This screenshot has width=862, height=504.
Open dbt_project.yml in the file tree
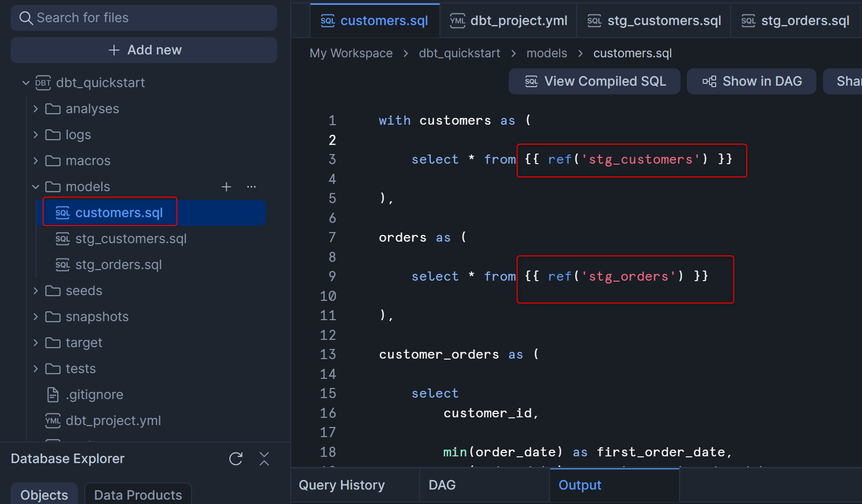113,421
